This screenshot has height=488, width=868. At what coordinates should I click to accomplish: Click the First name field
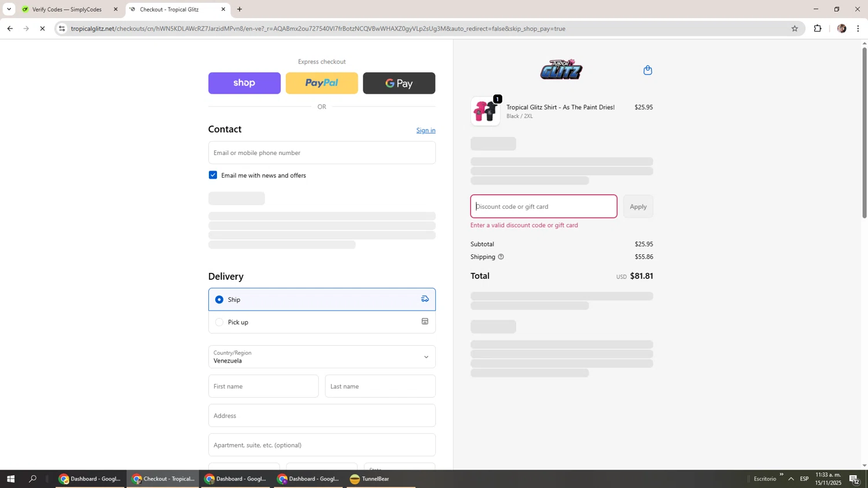tap(263, 386)
